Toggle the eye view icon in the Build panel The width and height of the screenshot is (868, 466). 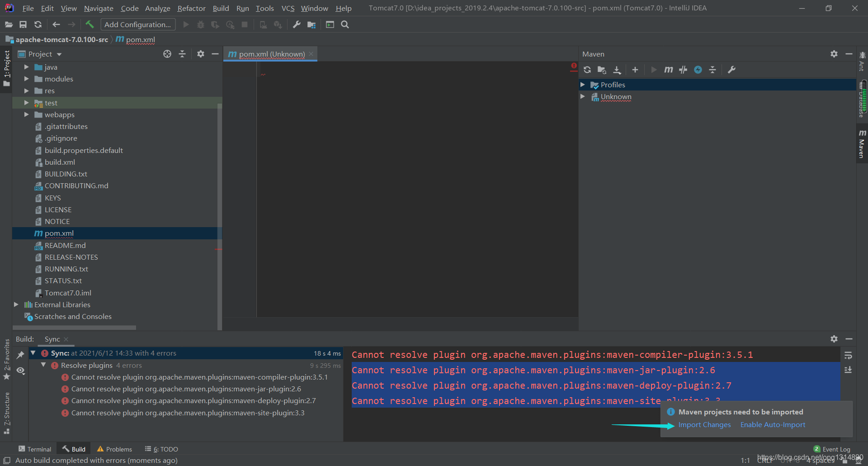click(20, 371)
